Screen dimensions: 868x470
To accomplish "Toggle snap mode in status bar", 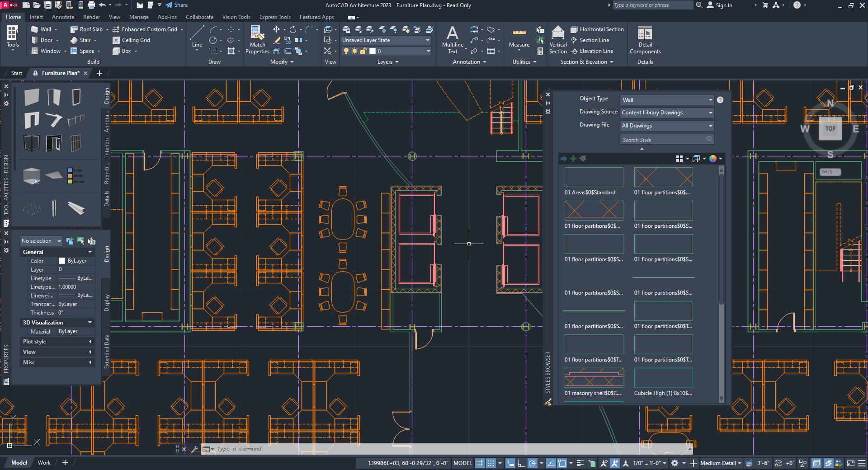I will [491, 463].
